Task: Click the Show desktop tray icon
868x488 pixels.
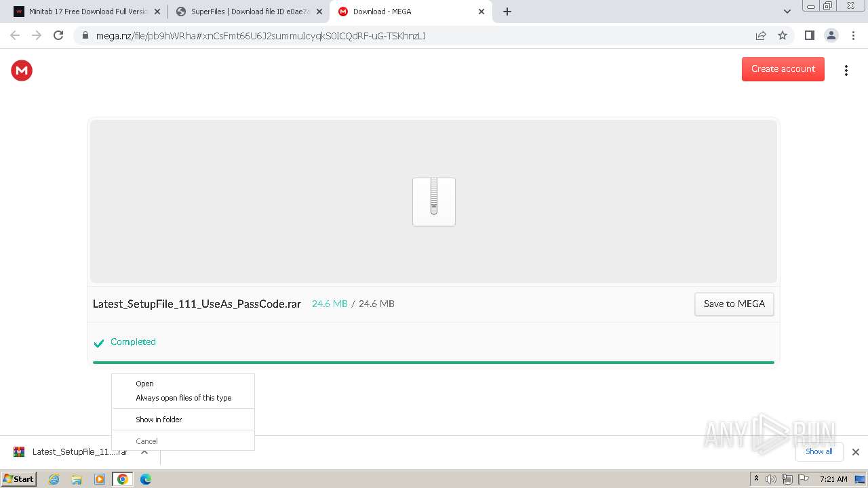Action: click(861, 479)
